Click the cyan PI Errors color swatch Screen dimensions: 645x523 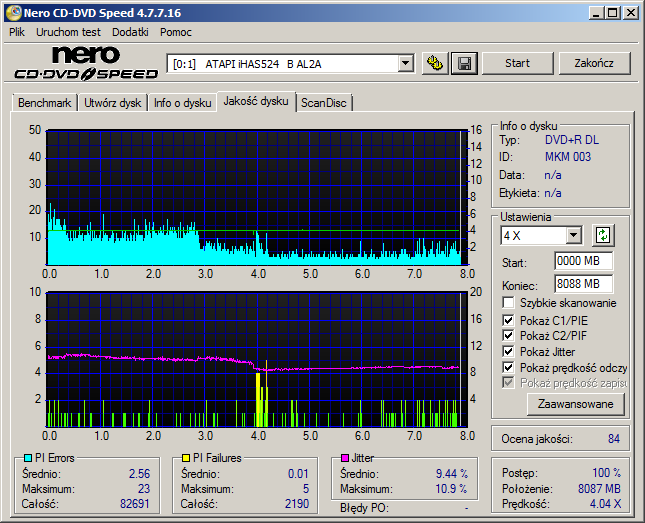(x=28, y=458)
